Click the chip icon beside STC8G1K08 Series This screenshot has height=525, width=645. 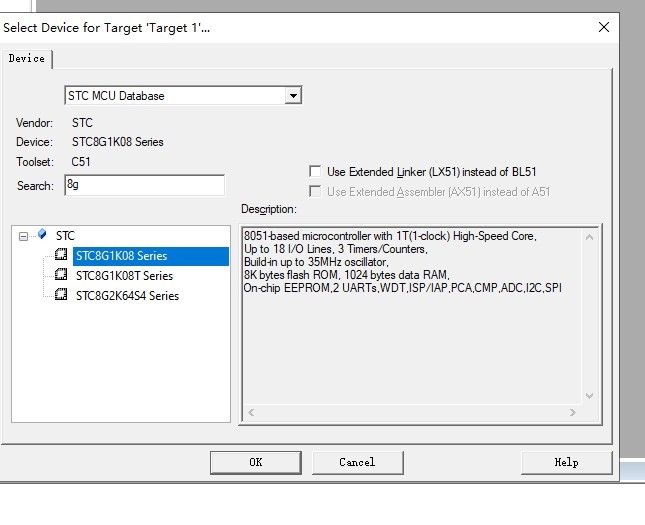pyautogui.click(x=61, y=255)
